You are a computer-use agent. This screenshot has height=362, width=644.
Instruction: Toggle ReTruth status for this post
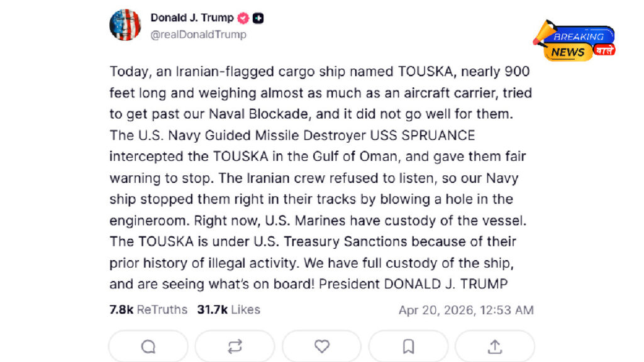(x=235, y=346)
